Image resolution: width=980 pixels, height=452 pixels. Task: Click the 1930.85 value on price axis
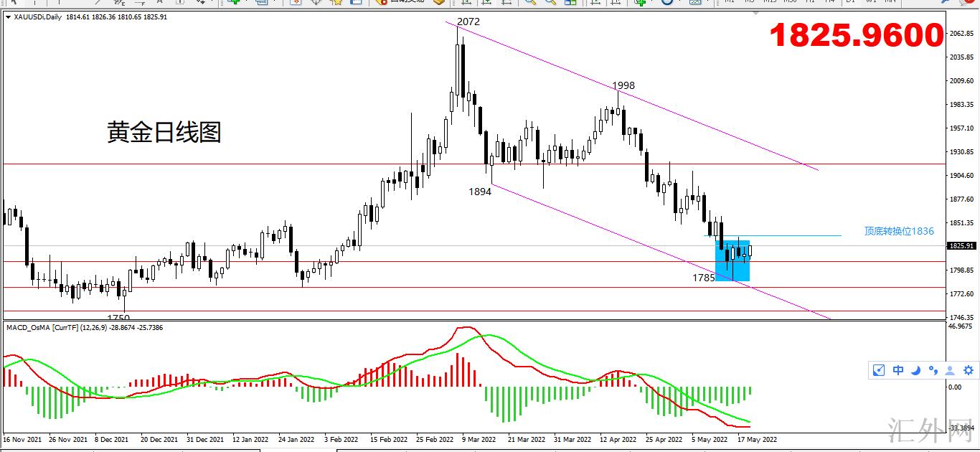[960, 152]
